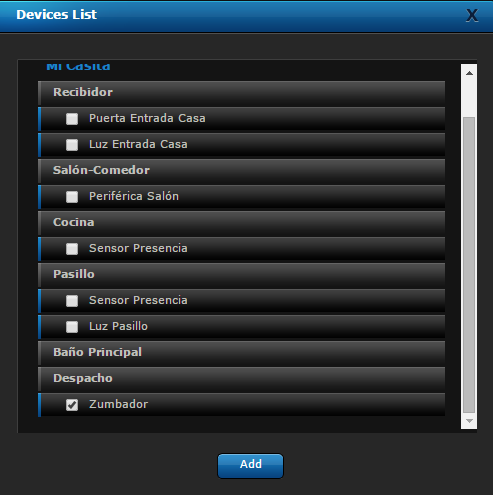Tick the Periférica Salón checkbox
Screen dimensions: 493x495
click(x=72, y=197)
